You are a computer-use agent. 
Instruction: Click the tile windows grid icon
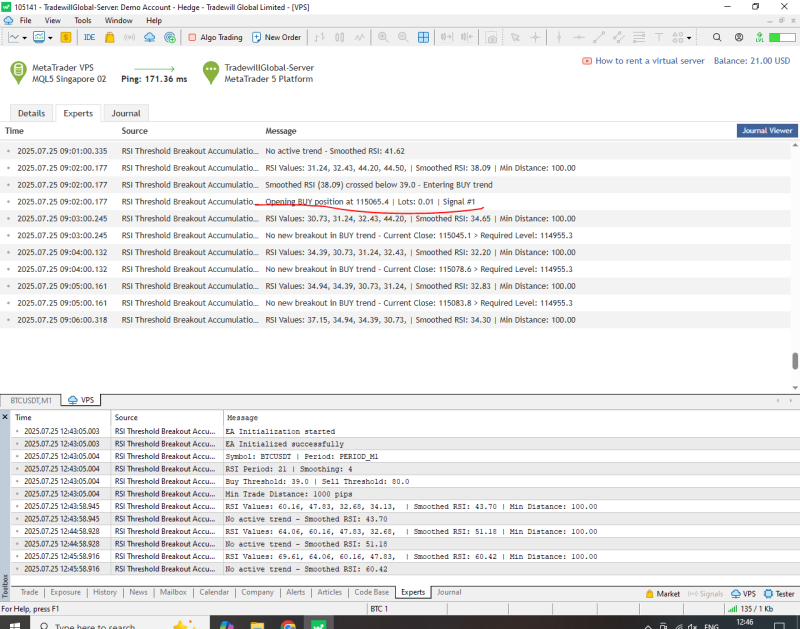click(x=423, y=37)
